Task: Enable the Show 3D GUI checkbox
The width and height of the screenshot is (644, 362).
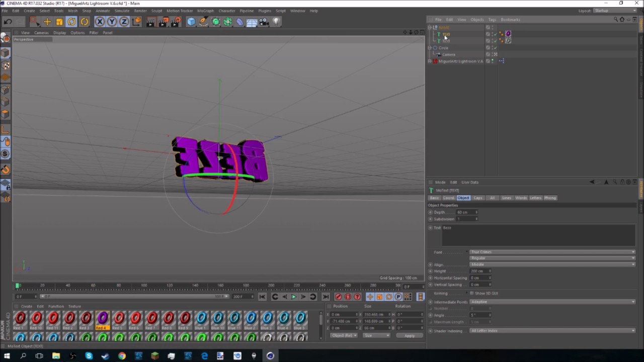Action: tap(472, 293)
